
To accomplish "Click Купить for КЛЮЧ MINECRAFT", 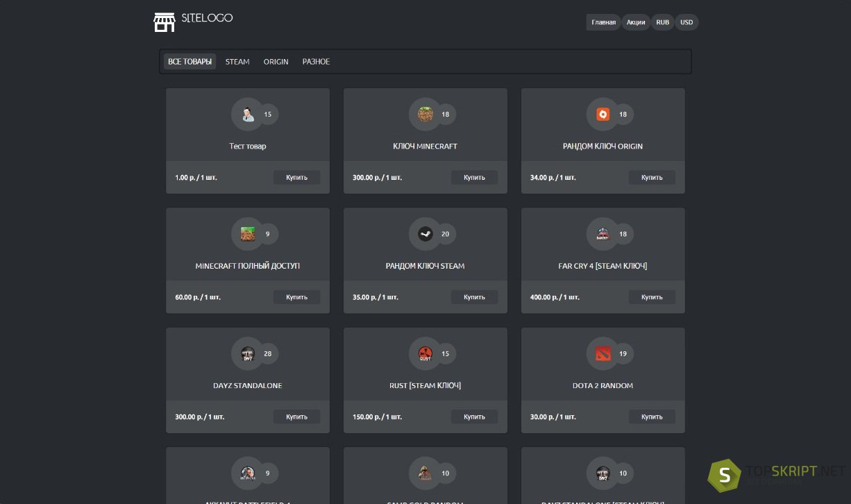I will coord(474,178).
